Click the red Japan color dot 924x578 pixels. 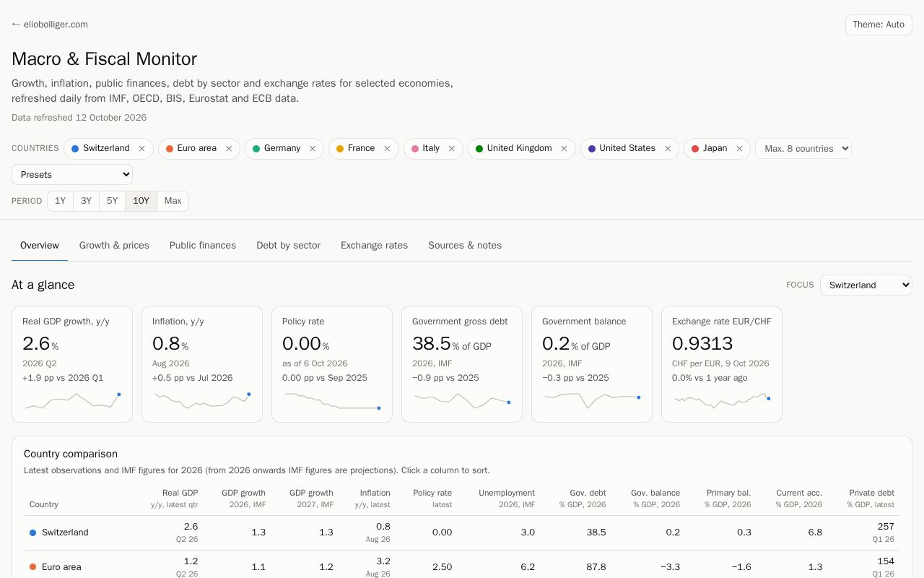tap(695, 149)
